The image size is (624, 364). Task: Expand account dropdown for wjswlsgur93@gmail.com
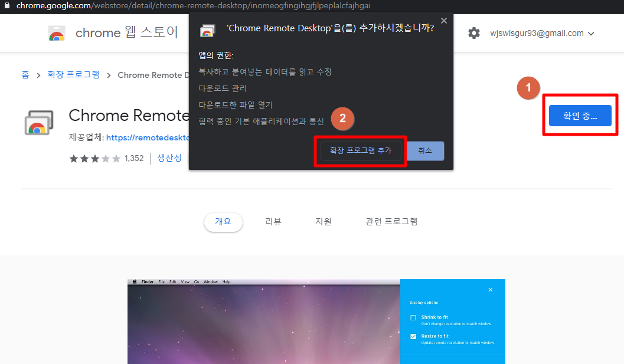591,34
